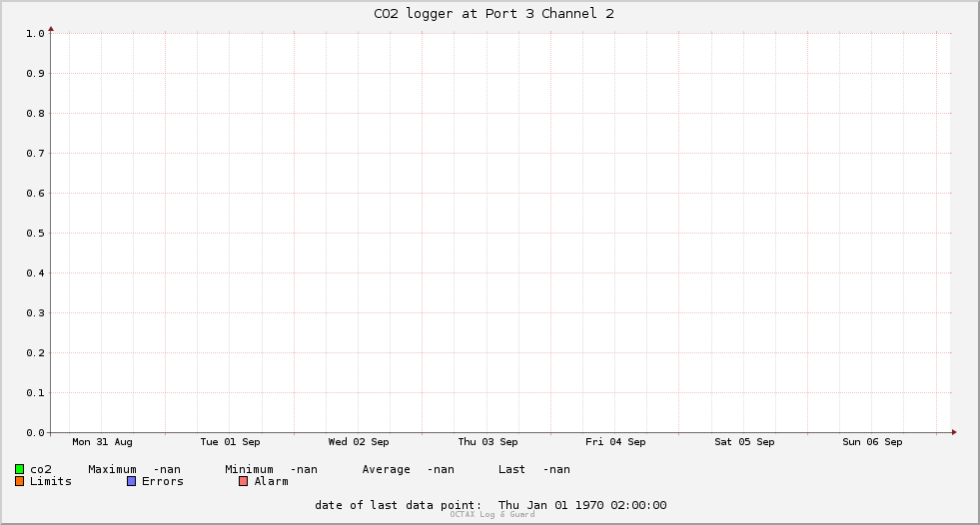Click the 1.0 y-axis value

(35, 34)
